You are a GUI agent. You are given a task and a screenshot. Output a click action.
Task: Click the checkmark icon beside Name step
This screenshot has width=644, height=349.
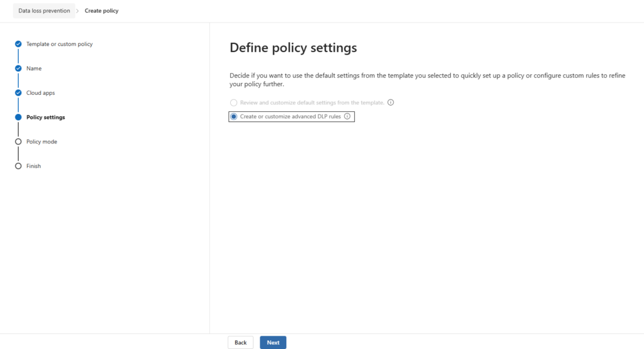click(x=18, y=69)
